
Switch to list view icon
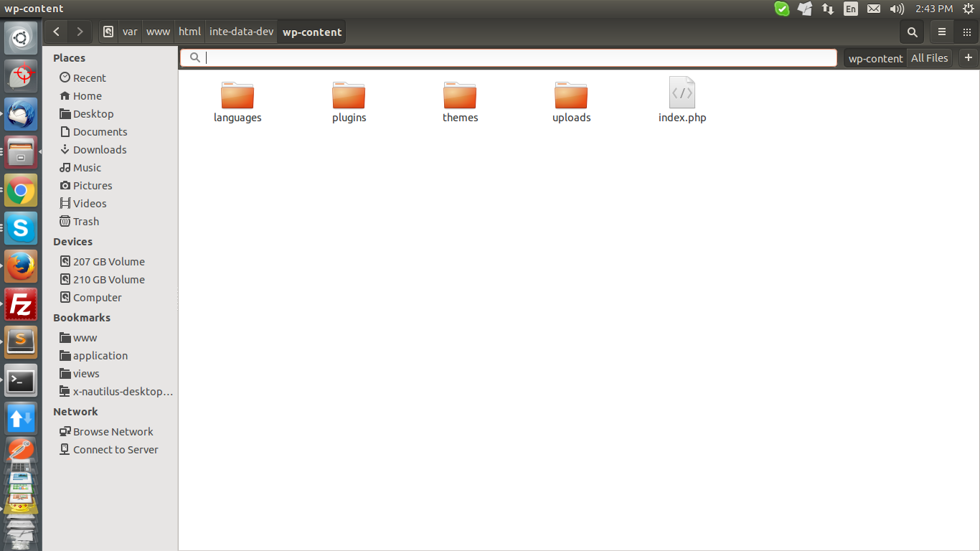[x=942, y=32]
